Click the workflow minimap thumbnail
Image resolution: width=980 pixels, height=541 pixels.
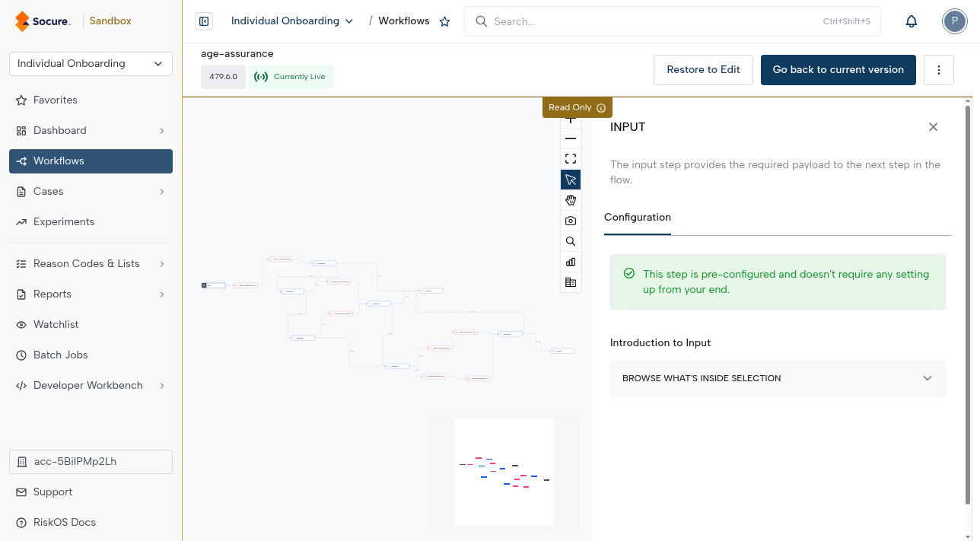pos(504,472)
